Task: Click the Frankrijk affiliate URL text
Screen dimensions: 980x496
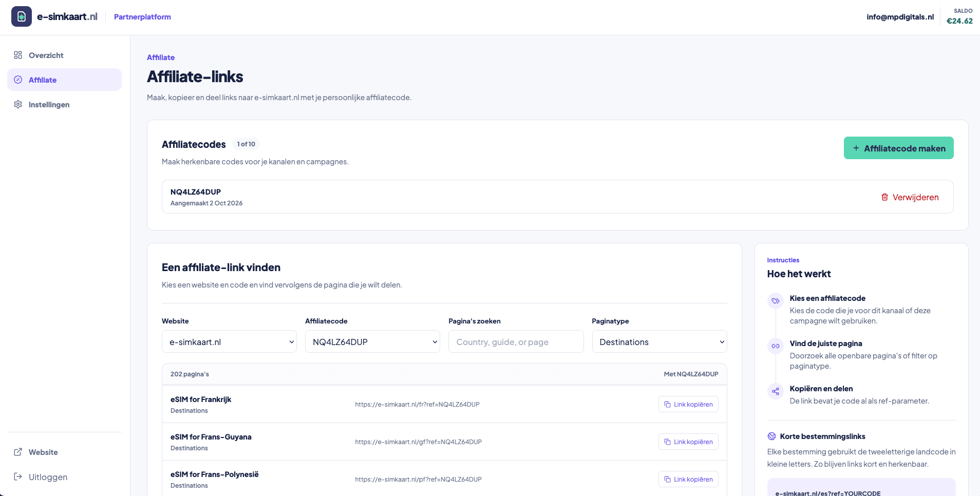Action: (x=417, y=404)
